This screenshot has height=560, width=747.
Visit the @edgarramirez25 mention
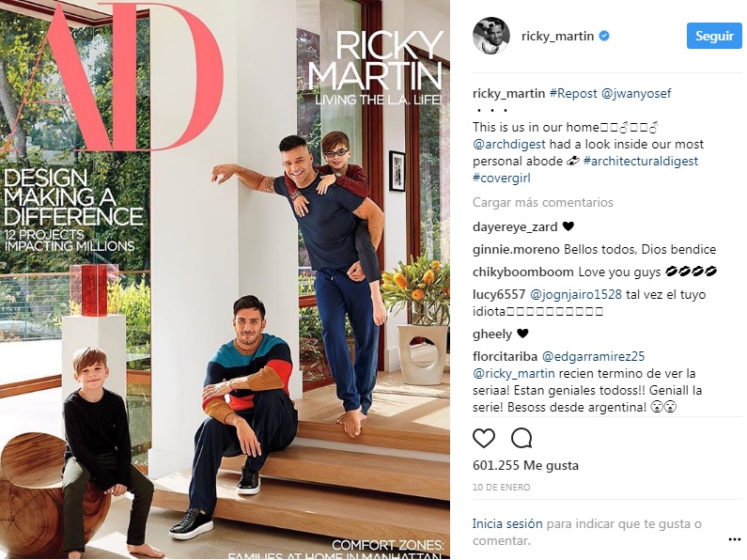pyautogui.click(x=593, y=356)
